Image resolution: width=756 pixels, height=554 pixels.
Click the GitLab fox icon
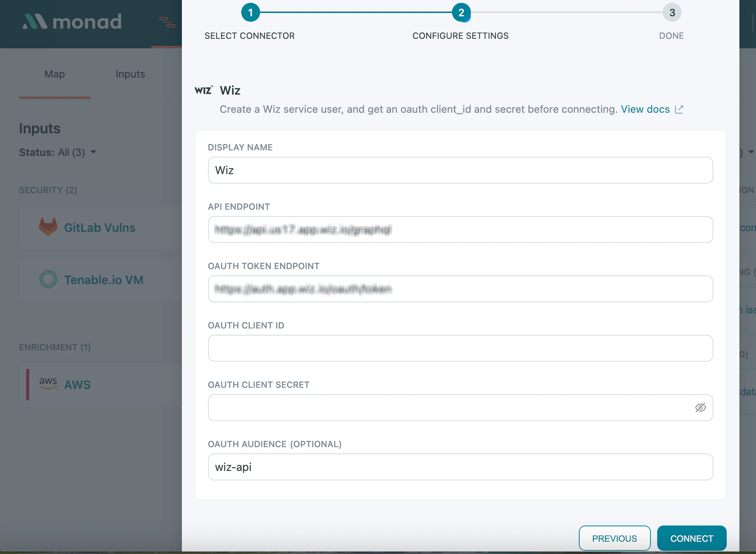tap(48, 227)
